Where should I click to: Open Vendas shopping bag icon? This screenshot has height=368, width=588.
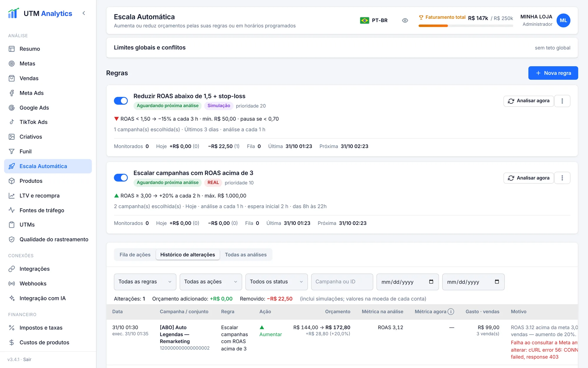(x=12, y=78)
